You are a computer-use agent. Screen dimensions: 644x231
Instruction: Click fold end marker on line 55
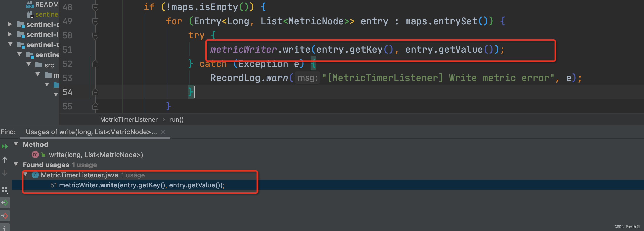click(95, 106)
